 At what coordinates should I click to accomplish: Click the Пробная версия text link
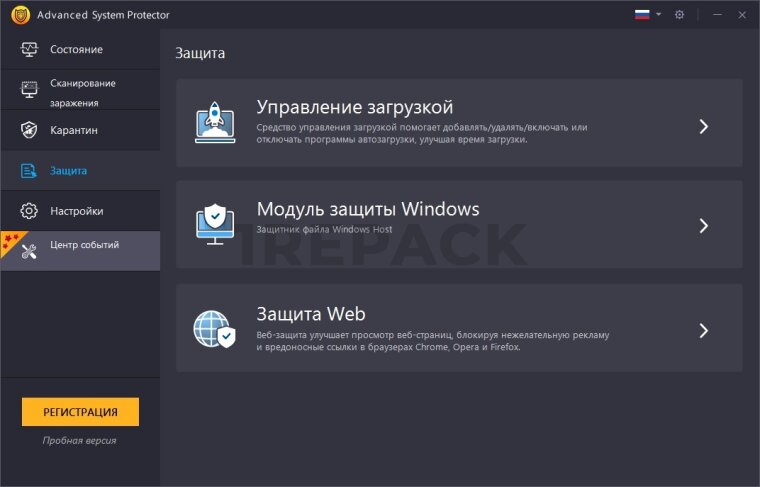(80, 440)
